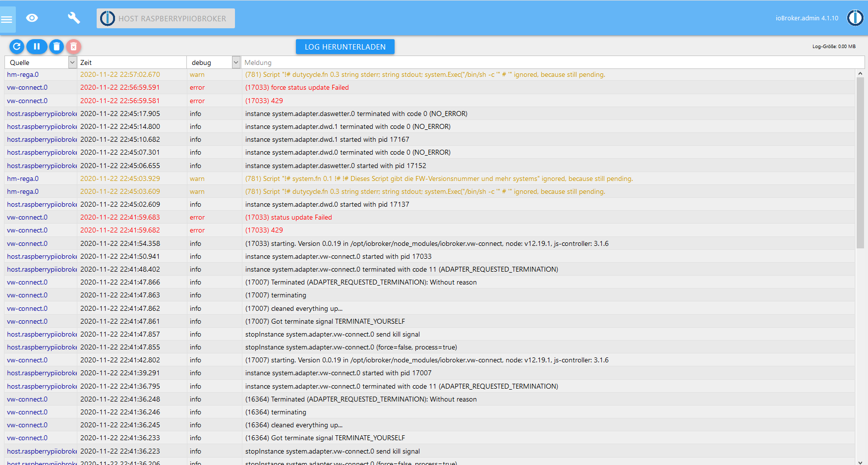This screenshot has height=465, width=868.
Task: Select message daswetter.0 started with pid 17152
Action: (336, 166)
